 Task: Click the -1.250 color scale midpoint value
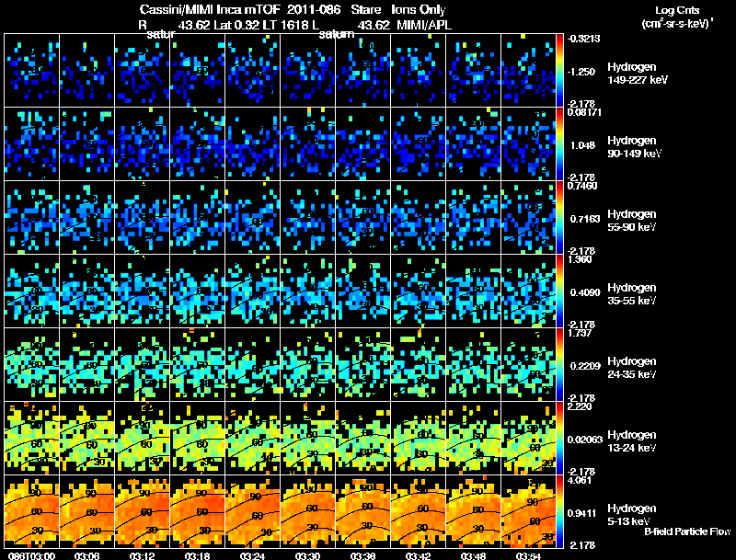click(581, 72)
